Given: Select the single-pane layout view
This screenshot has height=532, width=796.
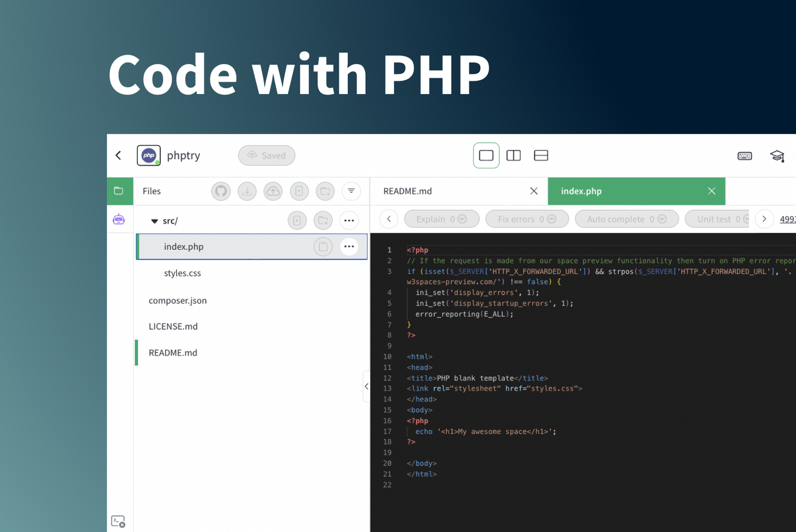Looking at the screenshot, I should pos(486,155).
